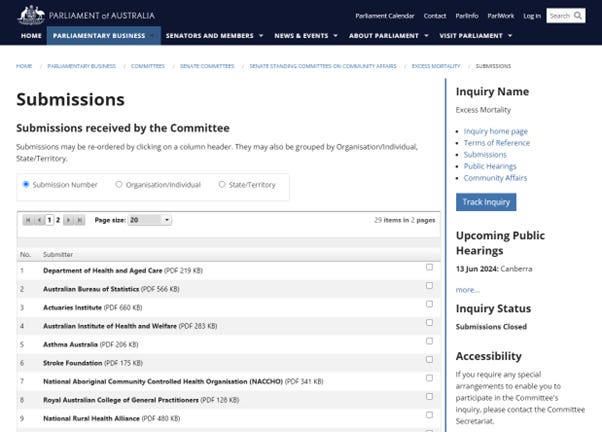Image resolution: width=602 pixels, height=432 pixels.
Task: Tick checkbox for Stroke Foundation
Action: click(x=429, y=359)
